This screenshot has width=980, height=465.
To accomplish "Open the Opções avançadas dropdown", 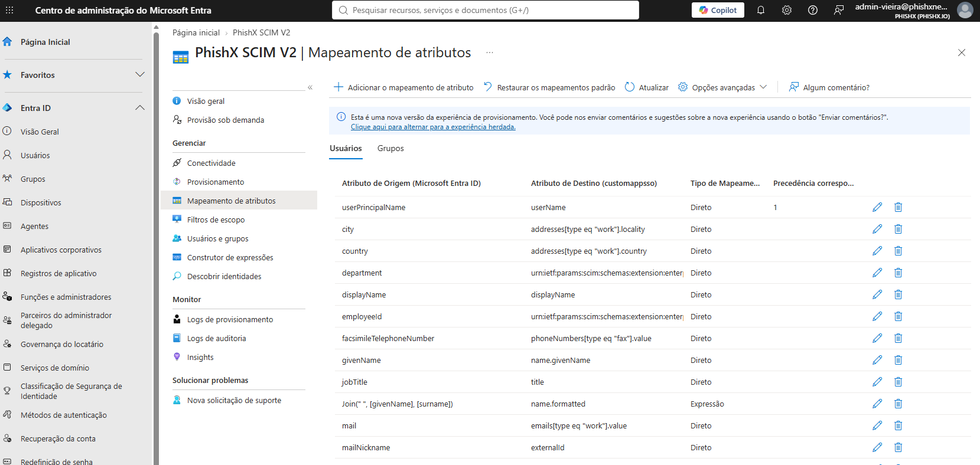I will 722,87.
